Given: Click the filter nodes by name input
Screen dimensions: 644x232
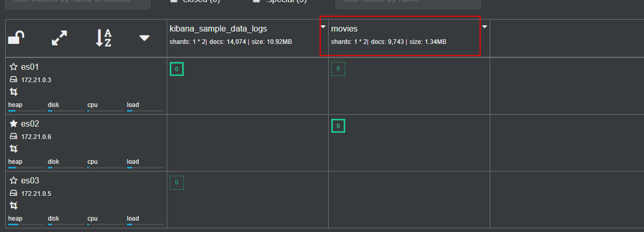Looking at the screenshot, I should 408,3.
